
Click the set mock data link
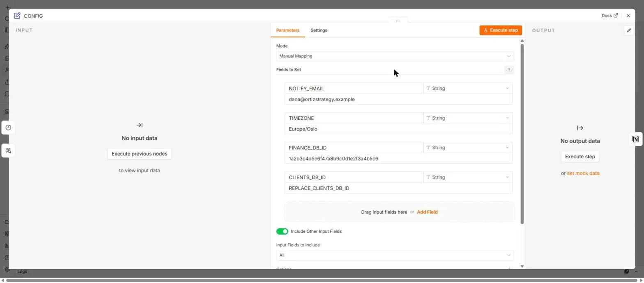pos(583,173)
